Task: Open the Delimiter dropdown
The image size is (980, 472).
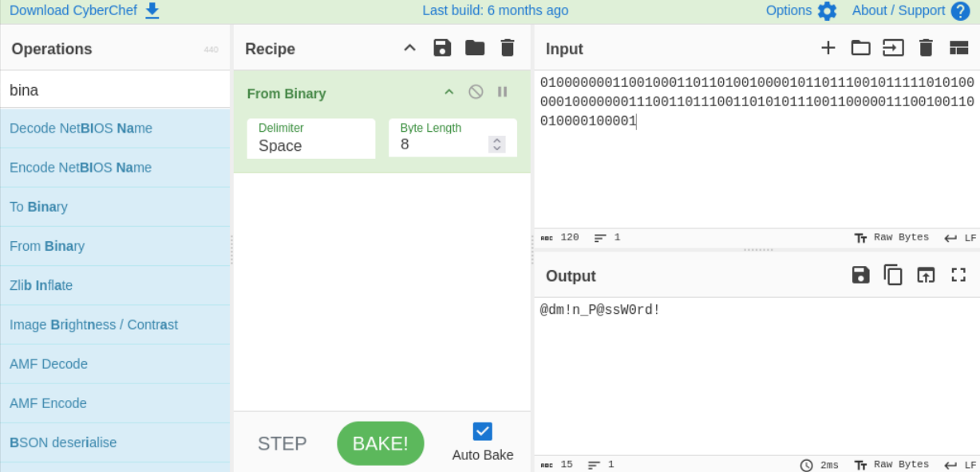Action: point(310,139)
